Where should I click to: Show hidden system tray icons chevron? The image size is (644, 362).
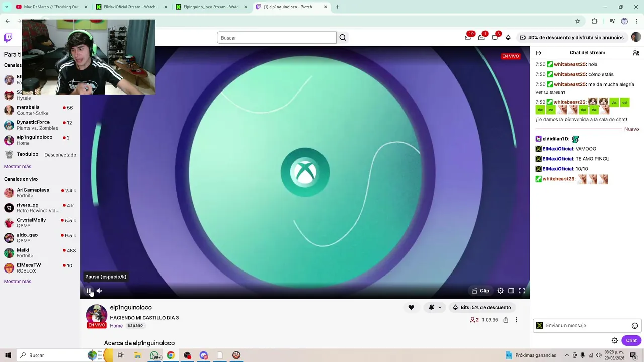click(566, 355)
